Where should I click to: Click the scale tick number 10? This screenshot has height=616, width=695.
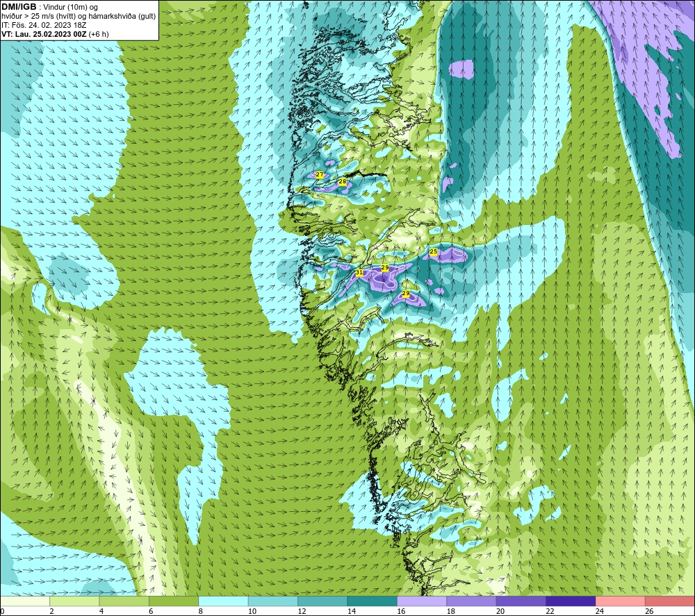pyautogui.click(x=252, y=611)
